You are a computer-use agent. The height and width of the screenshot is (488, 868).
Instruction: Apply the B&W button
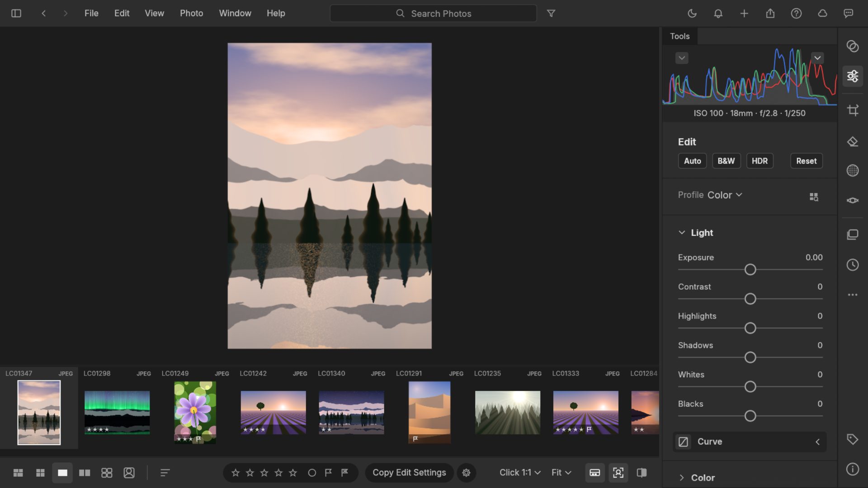pos(726,161)
